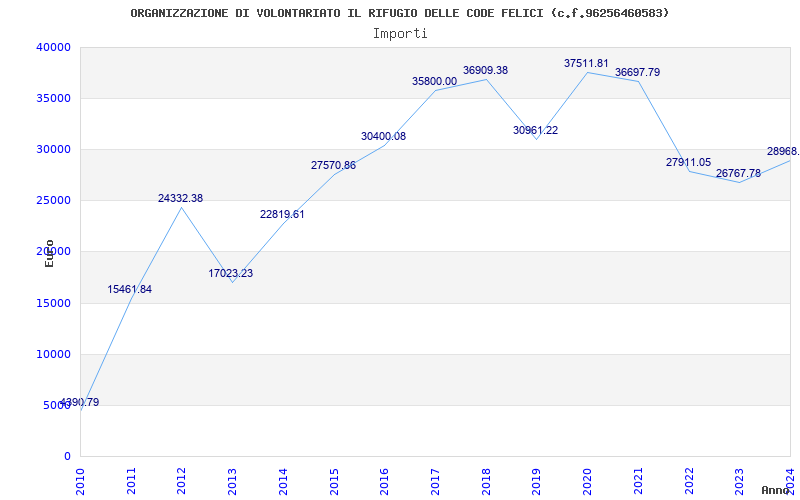This screenshot has height=500, width=800.
Task: Click the 'Importi' subtitle
Action: coord(400,34)
